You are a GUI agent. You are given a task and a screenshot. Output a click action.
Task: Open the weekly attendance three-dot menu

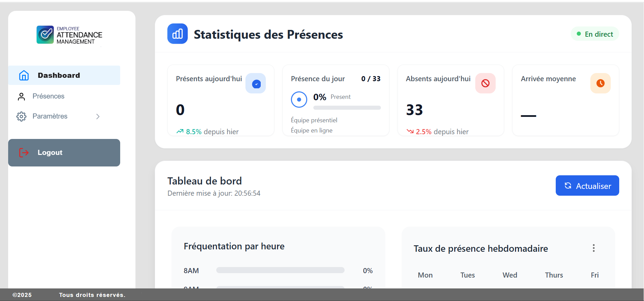pyautogui.click(x=593, y=248)
